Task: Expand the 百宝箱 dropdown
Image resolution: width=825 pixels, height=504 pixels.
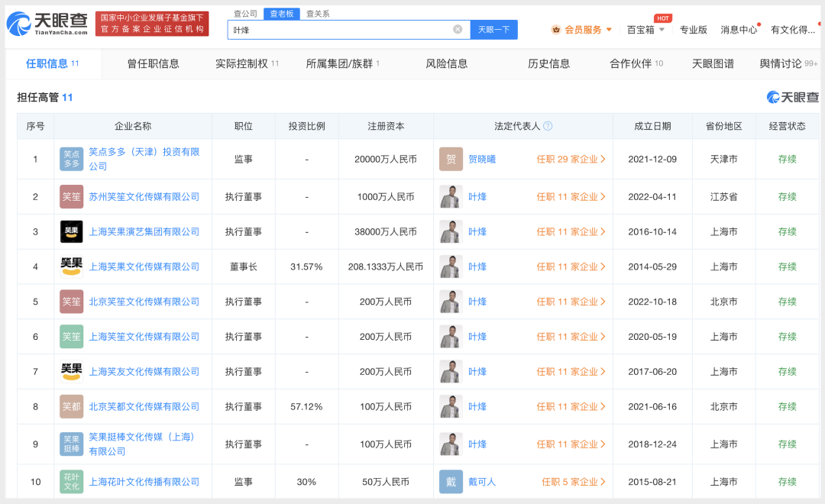Action: [x=645, y=30]
